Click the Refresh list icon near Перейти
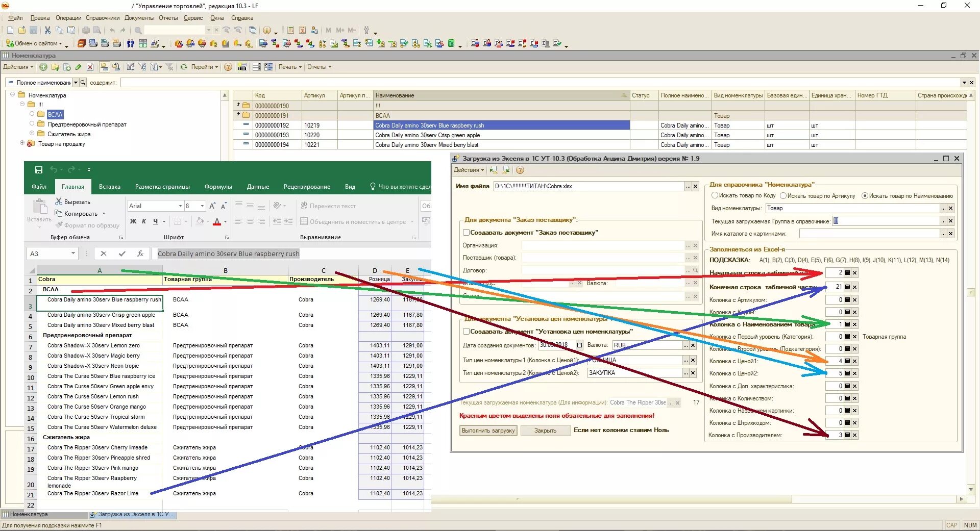Viewport: 980px width, 531px height. point(183,67)
